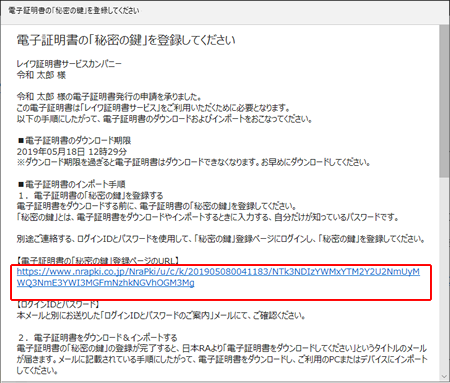Click the line 以下の手順にしたがって、電子証明書のダウンロード
This screenshot has width=450, height=383.
165,119
